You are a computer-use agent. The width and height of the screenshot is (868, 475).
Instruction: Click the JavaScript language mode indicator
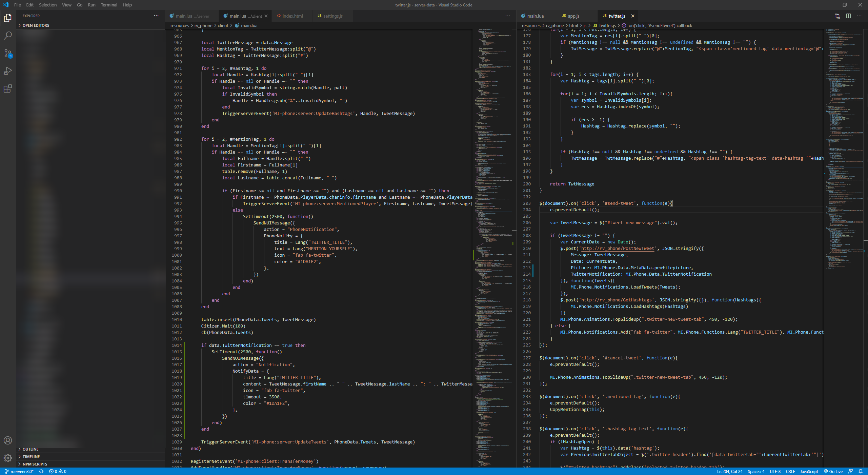point(809,471)
